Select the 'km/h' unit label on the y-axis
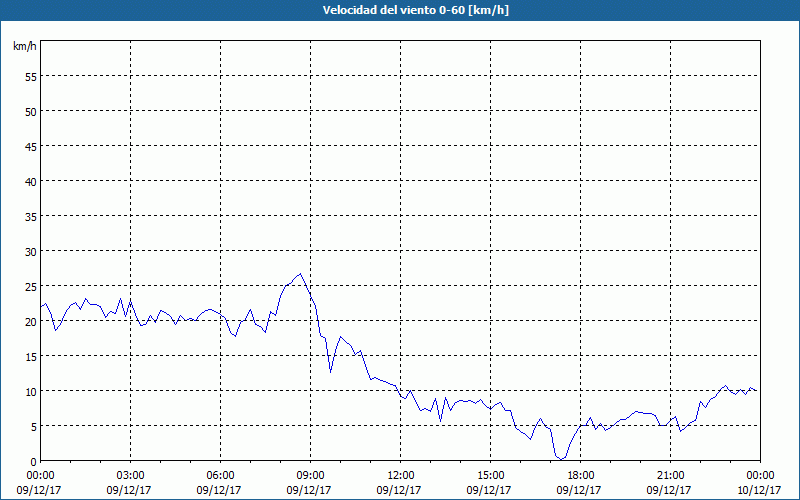The image size is (800, 500). 24,46
